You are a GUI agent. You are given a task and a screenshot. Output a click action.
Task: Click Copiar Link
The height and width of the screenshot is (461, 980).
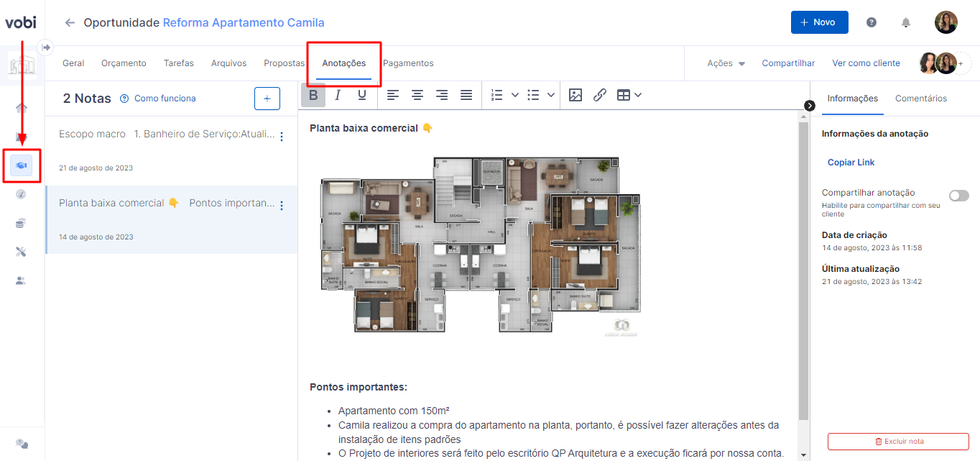point(851,163)
